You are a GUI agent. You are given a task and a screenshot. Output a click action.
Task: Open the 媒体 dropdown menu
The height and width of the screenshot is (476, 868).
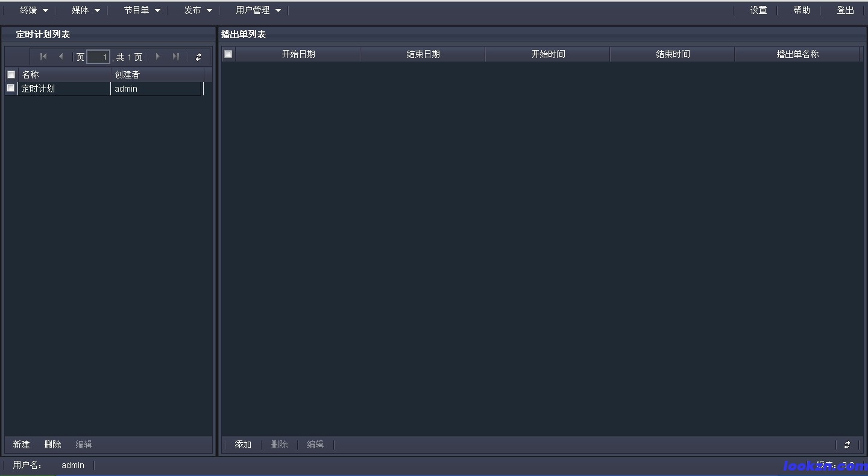(86, 10)
